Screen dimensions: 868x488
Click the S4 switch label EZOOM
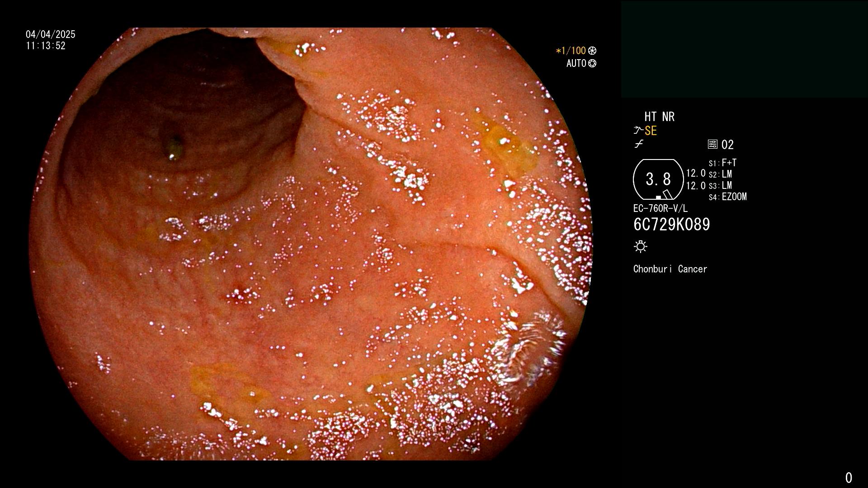coord(734,197)
